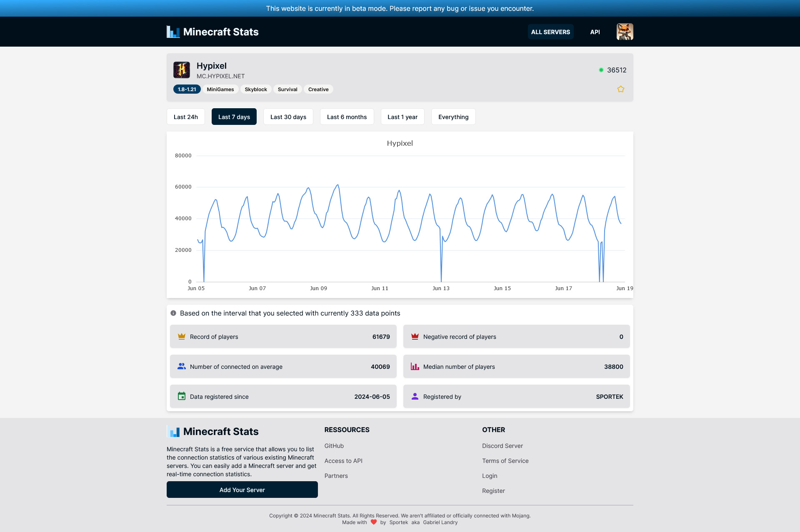Viewport: 800px width, 532px height.
Task: Click the Creative tag
Action: [x=318, y=89]
